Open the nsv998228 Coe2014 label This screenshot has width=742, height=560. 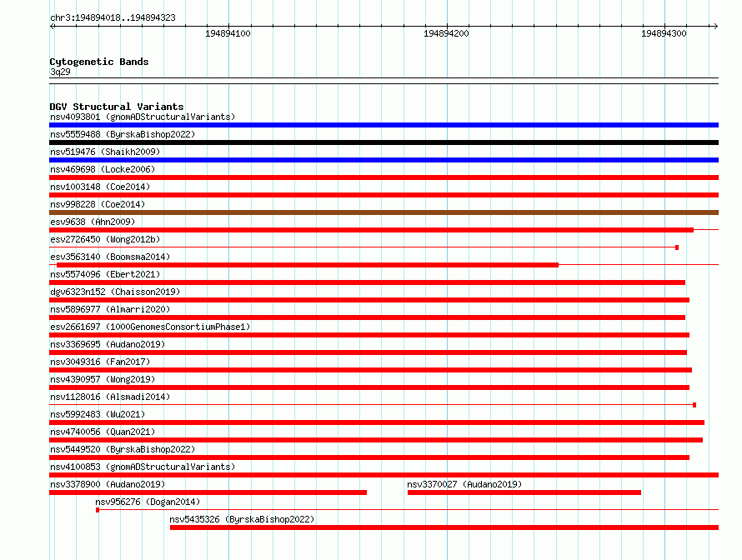(98, 204)
